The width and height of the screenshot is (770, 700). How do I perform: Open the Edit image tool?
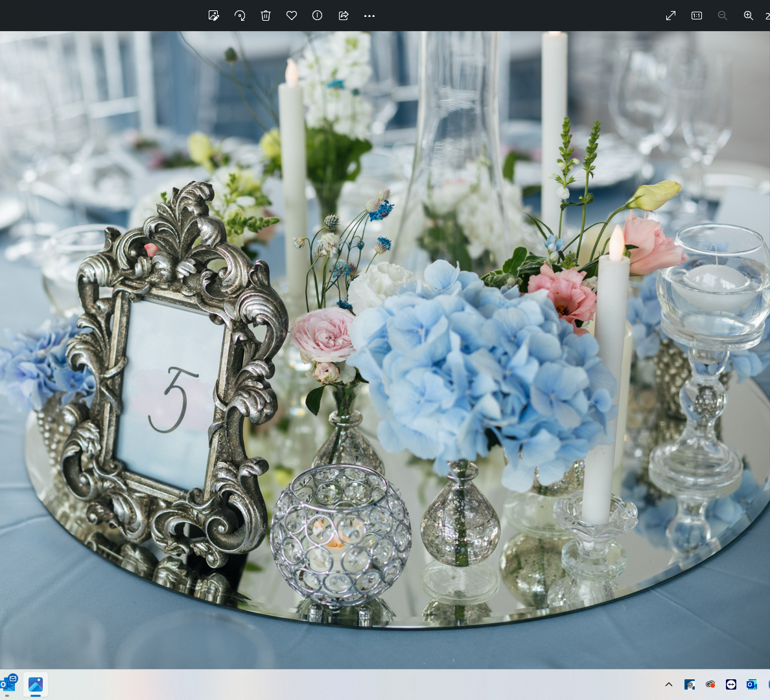[214, 16]
